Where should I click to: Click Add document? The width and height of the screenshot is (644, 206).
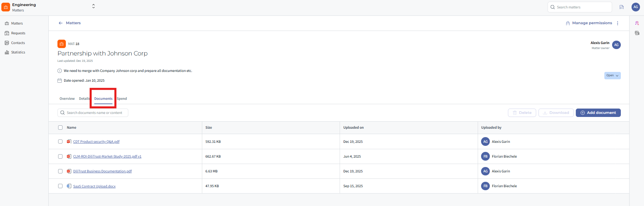click(598, 113)
